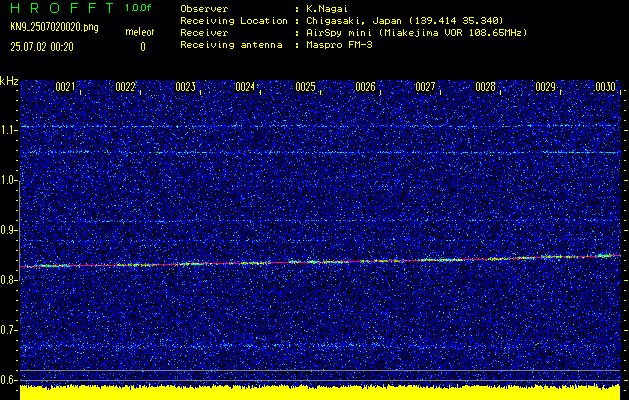Click the HROFFT program title
This screenshot has height=400, width=629.
(x=62, y=8)
